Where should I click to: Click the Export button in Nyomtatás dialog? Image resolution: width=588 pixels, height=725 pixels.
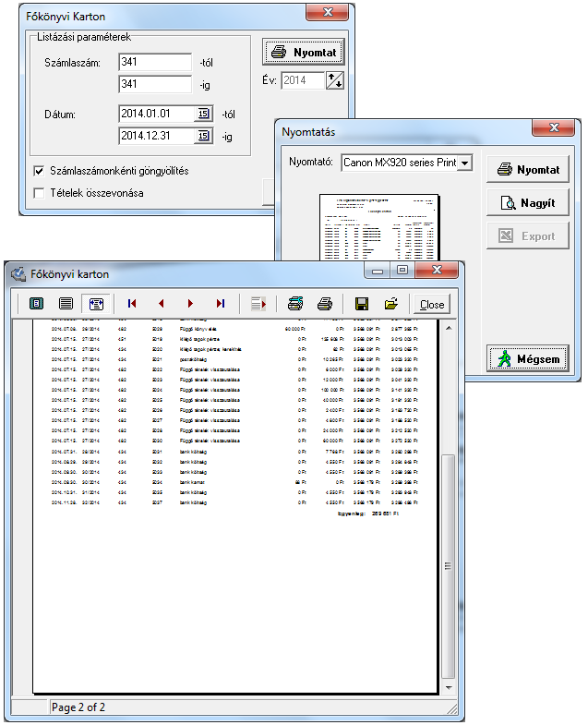tap(528, 236)
